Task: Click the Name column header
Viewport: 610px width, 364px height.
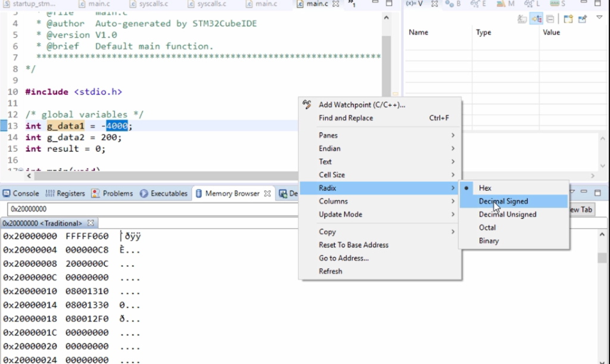Action: tap(418, 32)
